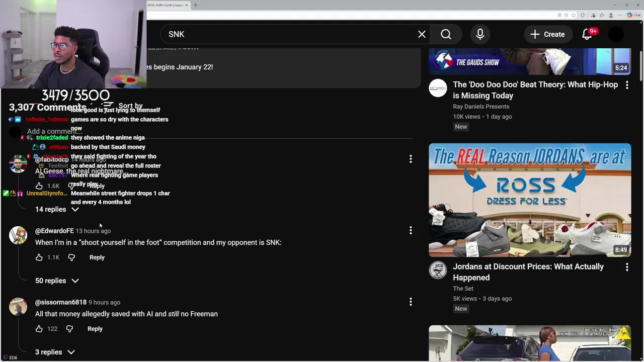The image size is (644, 362).
Task: Open the 'Doo Doo Doo' Beat Theory video
Action: [535, 90]
